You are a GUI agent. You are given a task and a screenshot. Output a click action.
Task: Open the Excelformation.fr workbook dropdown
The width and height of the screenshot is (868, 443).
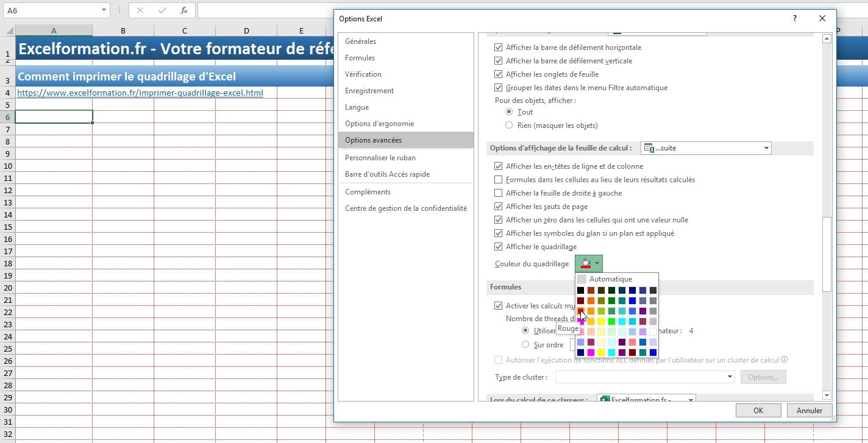[x=691, y=400]
